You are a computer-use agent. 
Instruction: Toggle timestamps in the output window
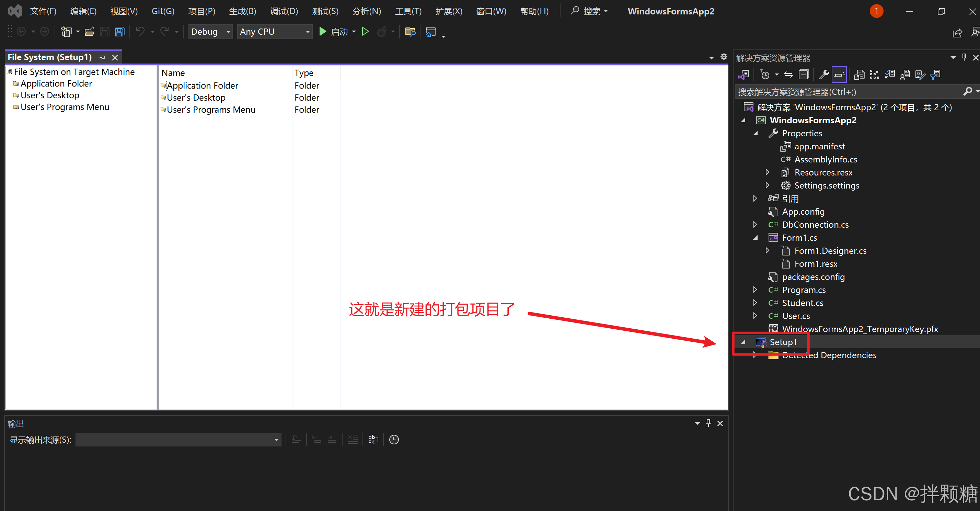point(394,440)
